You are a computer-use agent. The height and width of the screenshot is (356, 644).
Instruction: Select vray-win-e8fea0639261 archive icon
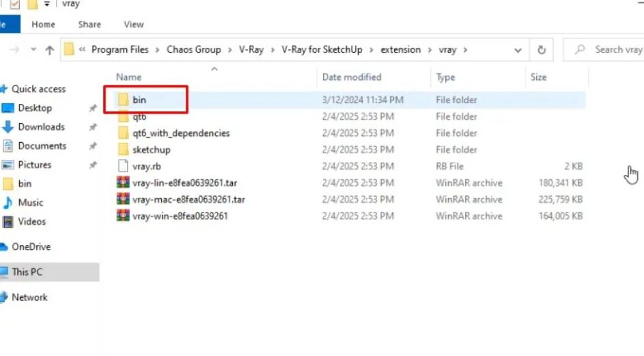pyautogui.click(x=123, y=216)
